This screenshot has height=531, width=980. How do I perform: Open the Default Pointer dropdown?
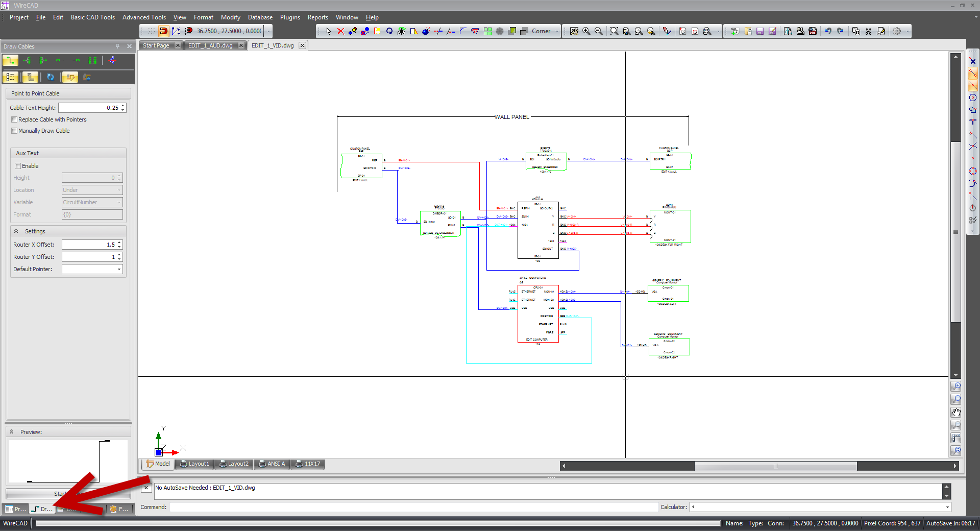[x=119, y=269]
